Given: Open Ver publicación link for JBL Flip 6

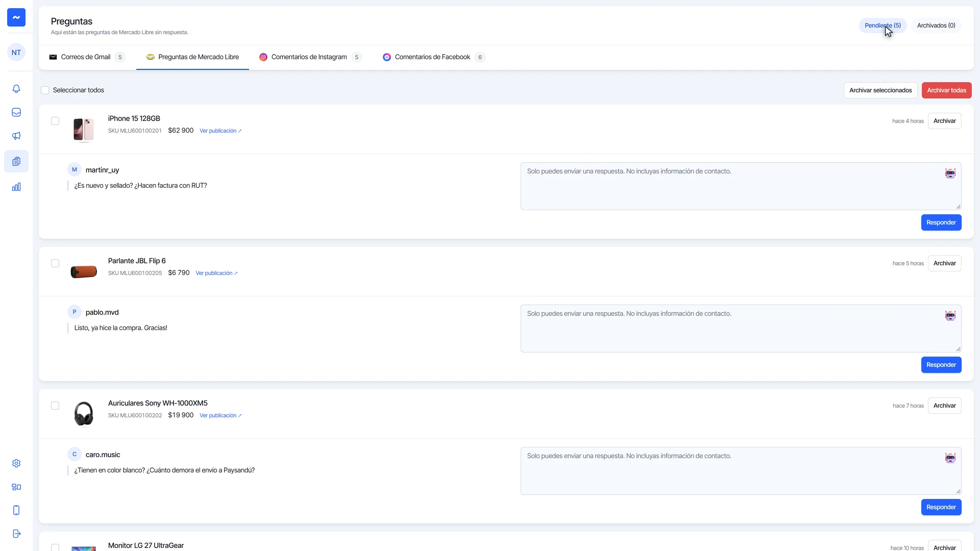Looking at the screenshot, I should coord(216,273).
